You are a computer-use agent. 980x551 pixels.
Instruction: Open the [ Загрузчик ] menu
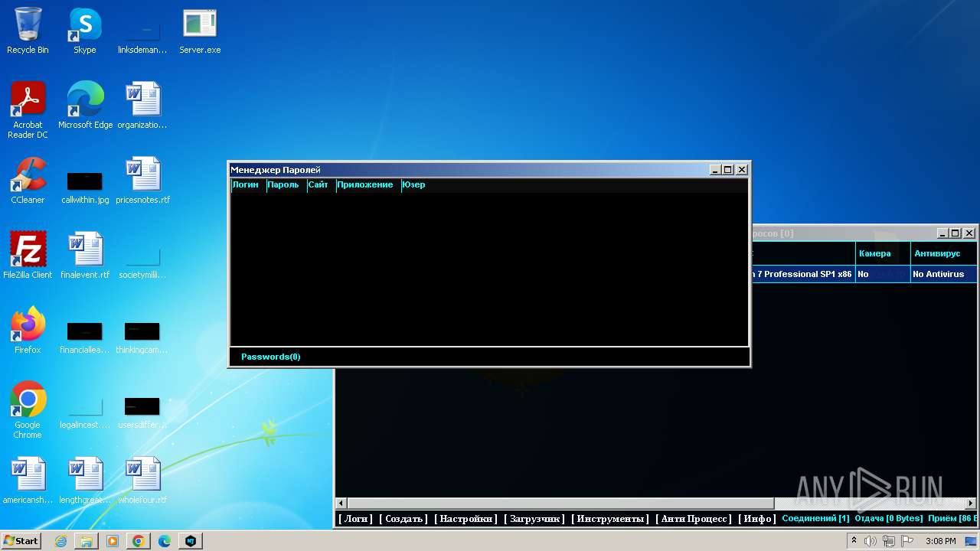tap(534, 519)
